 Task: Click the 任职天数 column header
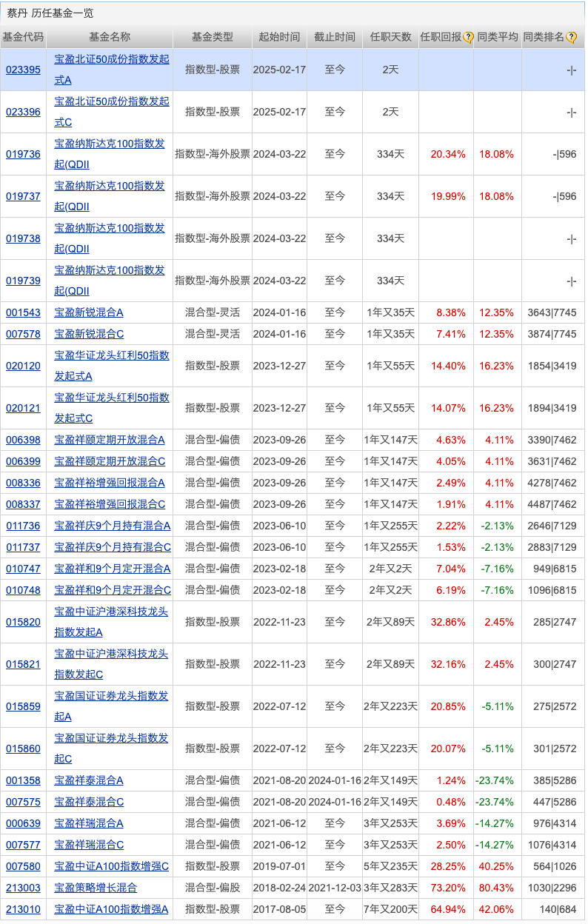(x=391, y=37)
